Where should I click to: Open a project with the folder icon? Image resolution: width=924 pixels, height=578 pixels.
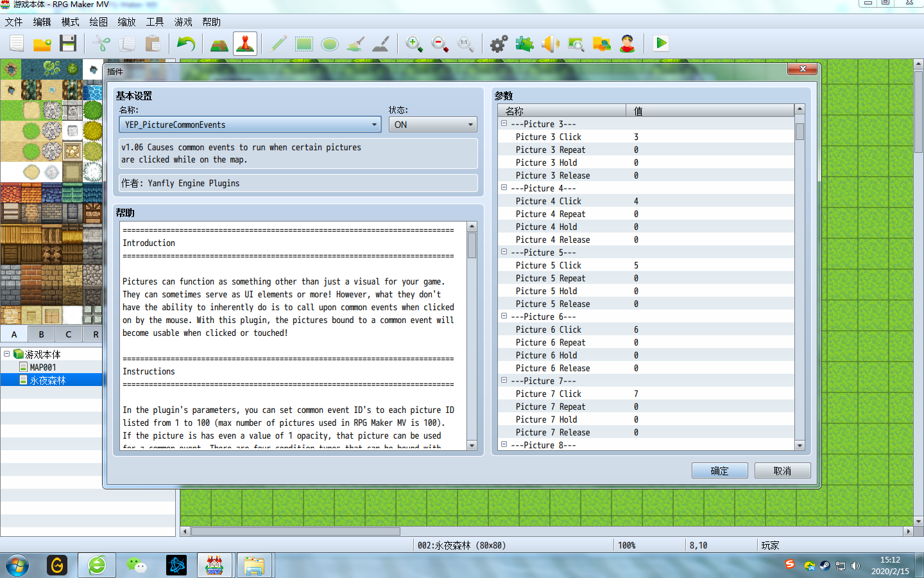pyautogui.click(x=42, y=44)
